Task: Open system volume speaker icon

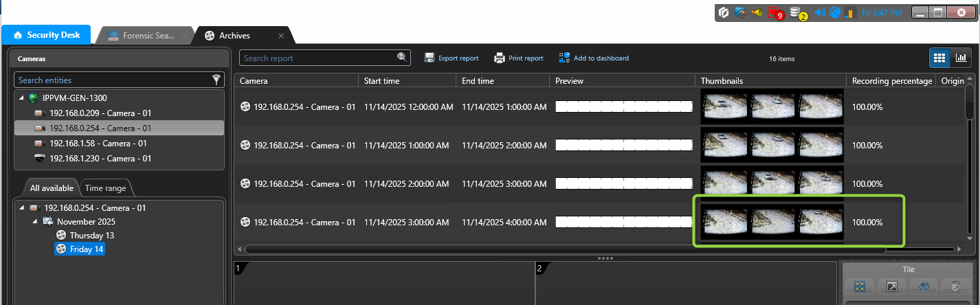Action: (x=819, y=12)
